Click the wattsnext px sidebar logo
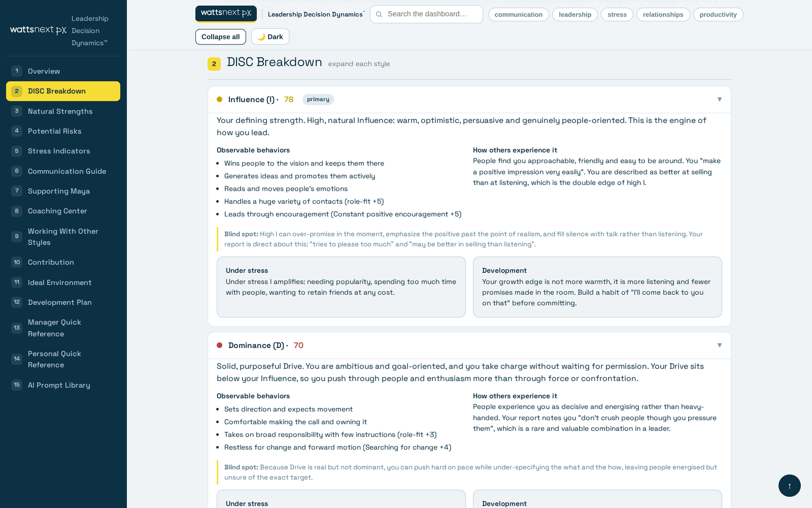Image resolution: width=812 pixels, height=508 pixels. tap(38, 30)
